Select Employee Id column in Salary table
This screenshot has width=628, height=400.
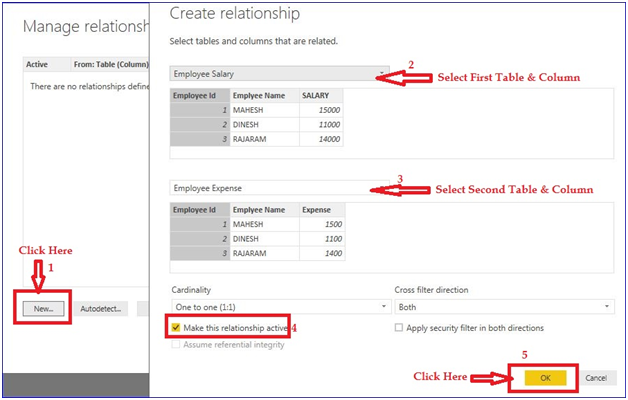pyautogui.click(x=199, y=95)
